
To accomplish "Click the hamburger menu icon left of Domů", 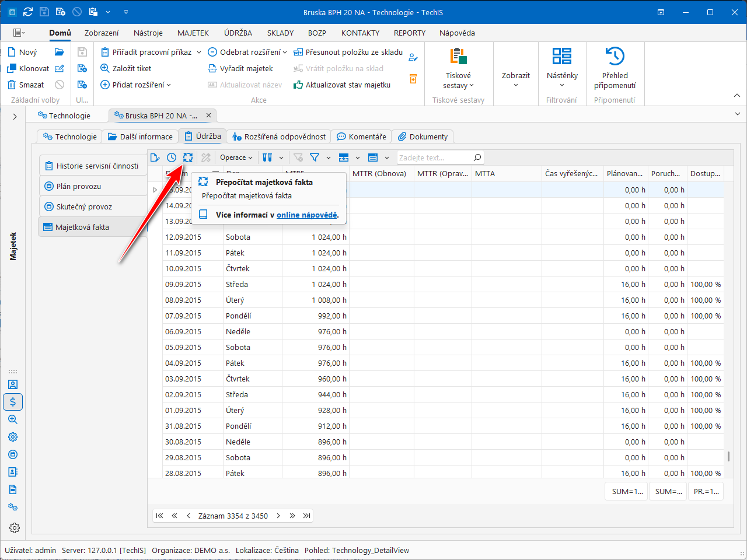I will [19, 33].
